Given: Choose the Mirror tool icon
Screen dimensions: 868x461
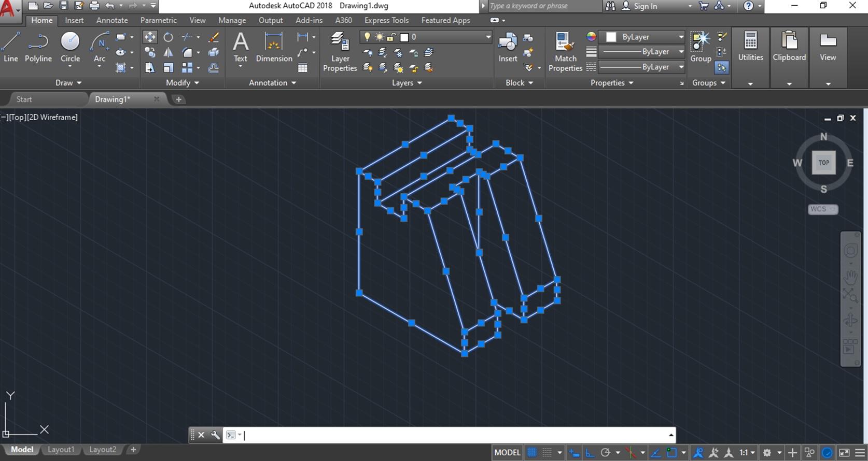Looking at the screenshot, I should point(169,52).
